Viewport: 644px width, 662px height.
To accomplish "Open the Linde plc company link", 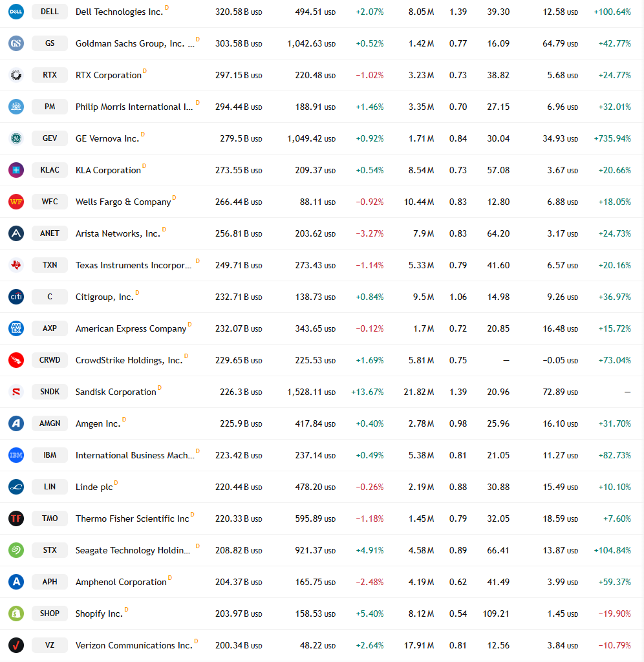I will (x=94, y=487).
